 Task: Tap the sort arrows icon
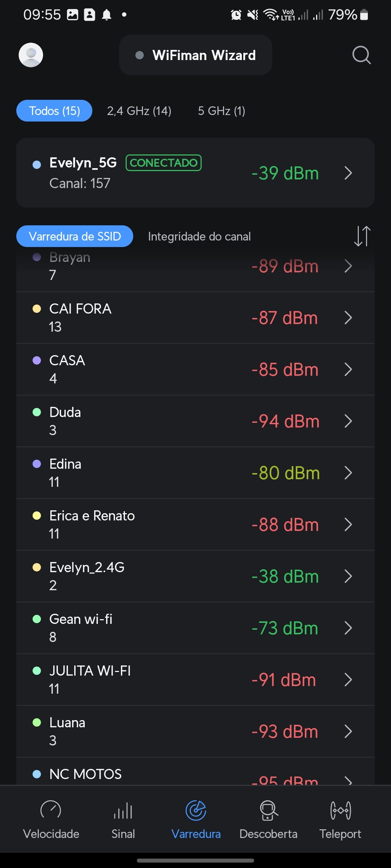362,236
